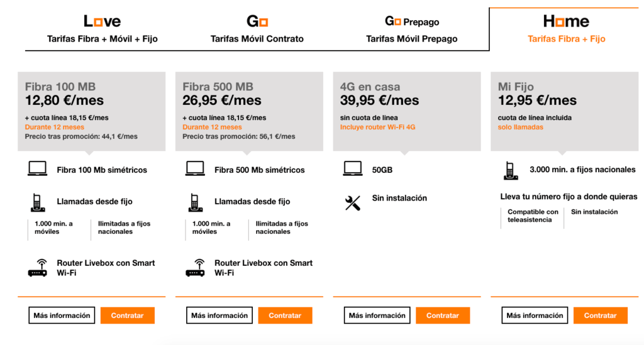The image size is (644, 345).
Task: Select the Home Tarifas Fibra + Fijo tab
Action: pos(566,29)
